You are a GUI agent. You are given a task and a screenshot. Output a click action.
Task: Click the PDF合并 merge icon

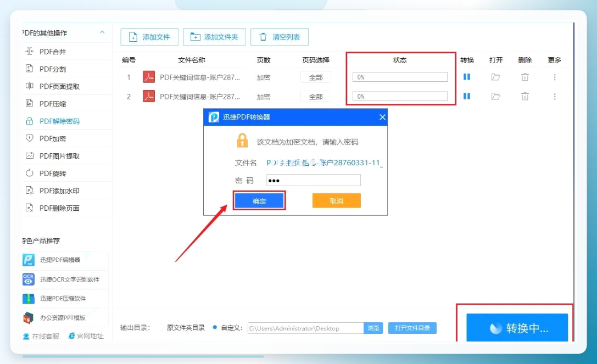[29, 51]
